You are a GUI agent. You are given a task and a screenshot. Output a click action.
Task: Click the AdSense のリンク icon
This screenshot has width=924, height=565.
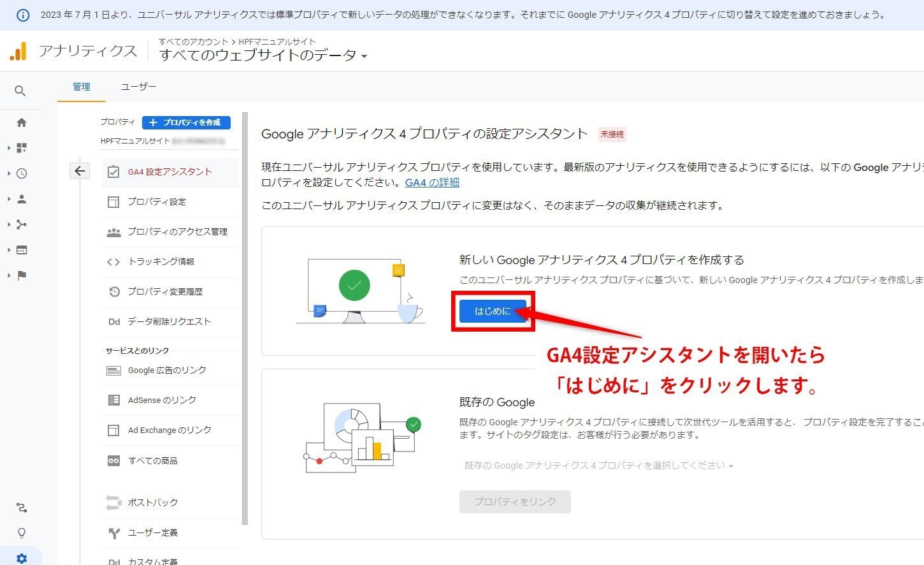[113, 400]
